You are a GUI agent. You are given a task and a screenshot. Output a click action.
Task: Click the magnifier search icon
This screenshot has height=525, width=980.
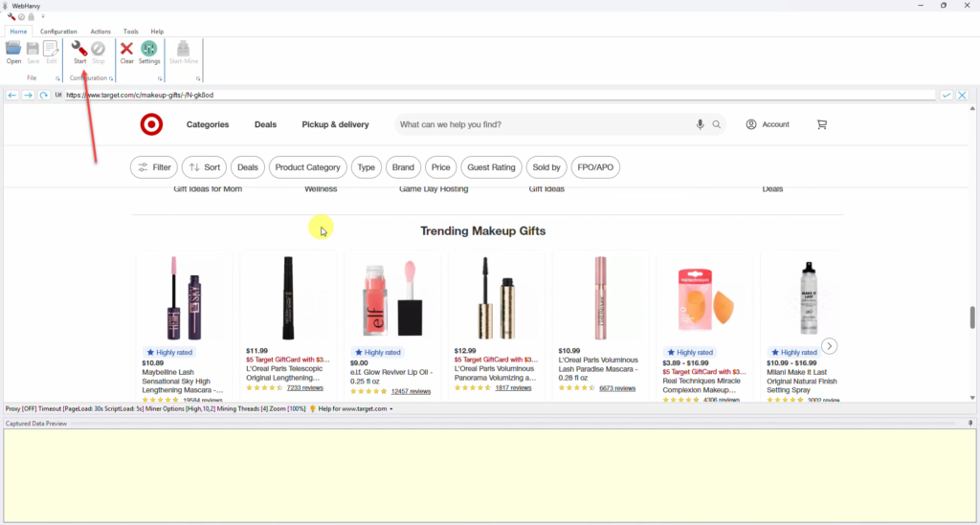coord(716,124)
